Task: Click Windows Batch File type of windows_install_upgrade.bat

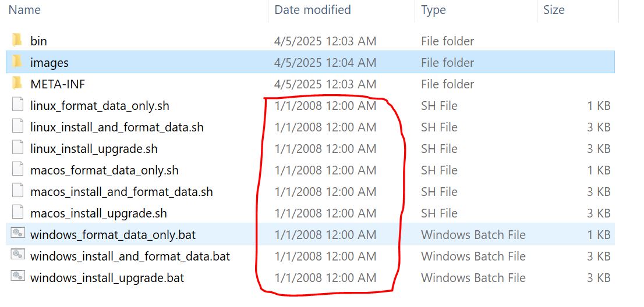Action: [473, 278]
